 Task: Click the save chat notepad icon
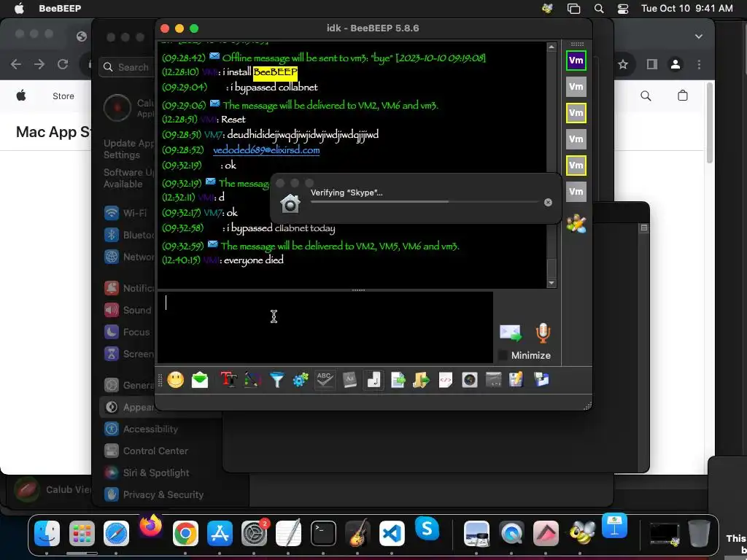(x=516, y=379)
